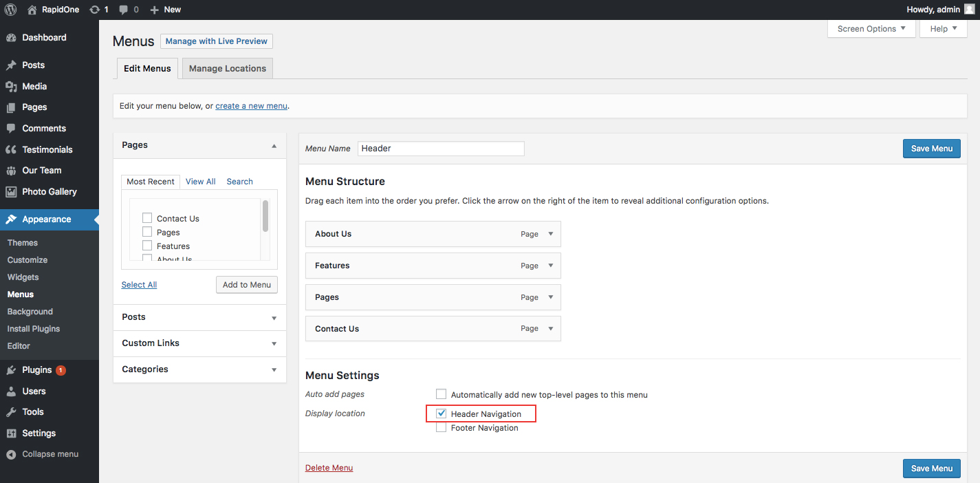Click the Dashboard gauge icon
Screen dimensions: 980x483
pos(11,38)
